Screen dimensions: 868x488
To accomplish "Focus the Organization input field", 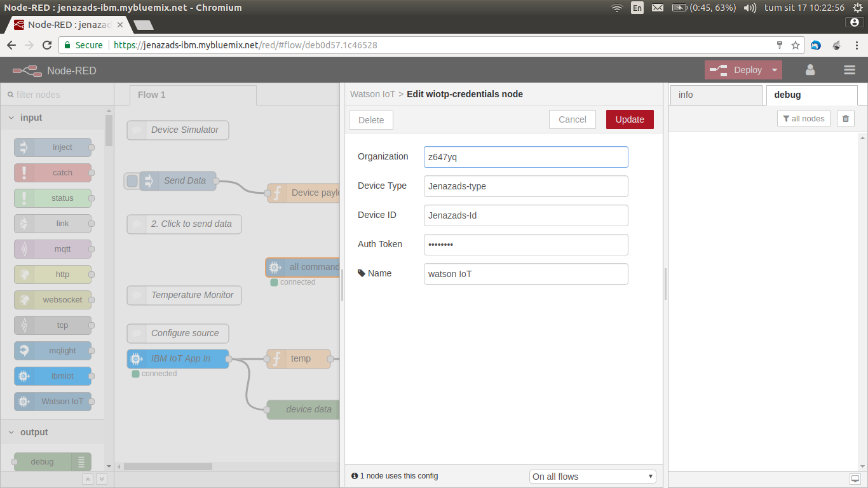I will click(x=526, y=157).
